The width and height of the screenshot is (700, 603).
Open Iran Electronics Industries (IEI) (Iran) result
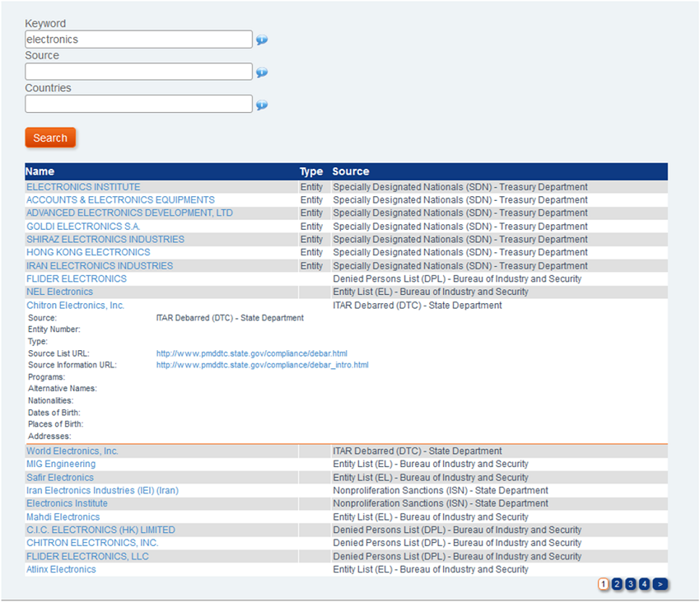[103, 490]
